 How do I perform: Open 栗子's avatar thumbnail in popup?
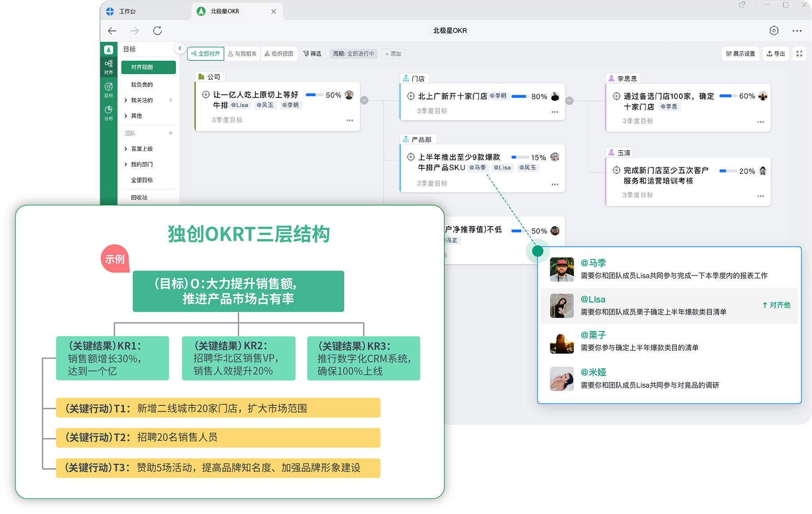562,342
